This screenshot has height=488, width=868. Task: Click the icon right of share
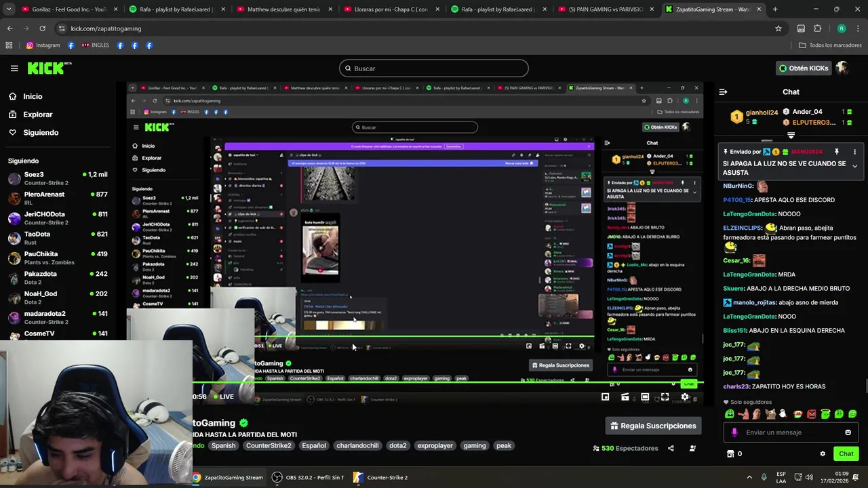[x=692, y=448]
